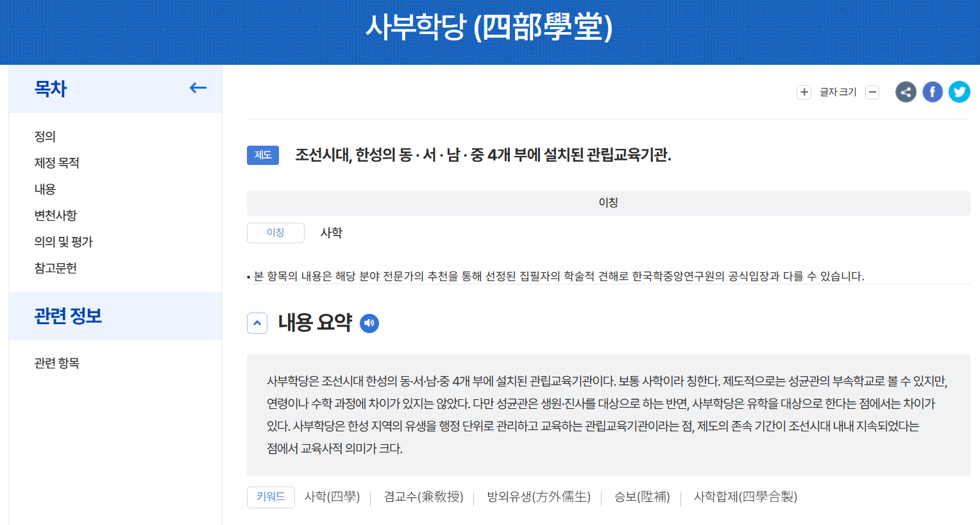Image resolution: width=980 pixels, height=525 pixels.
Task: Open the keyword 방외유생(方外儒生)
Action: [x=539, y=497]
